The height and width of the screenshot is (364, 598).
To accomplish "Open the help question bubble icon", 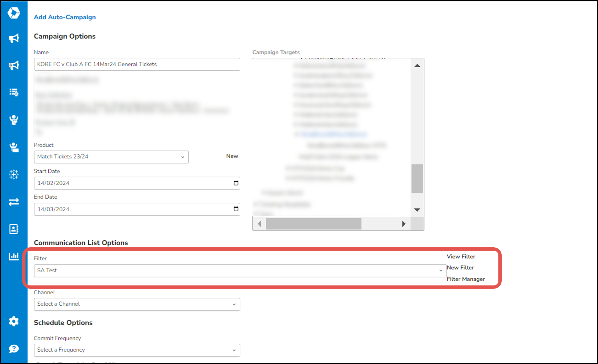I will pyautogui.click(x=14, y=349).
